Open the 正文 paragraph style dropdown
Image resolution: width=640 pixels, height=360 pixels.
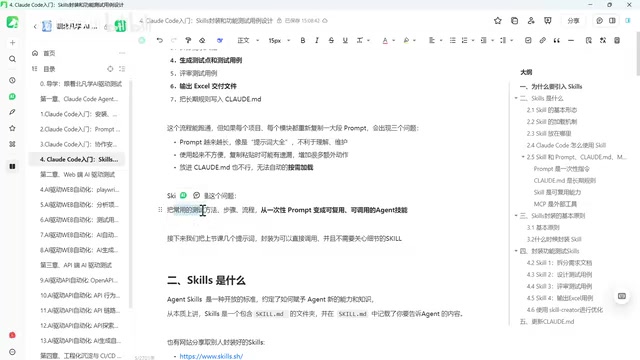(x=248, y=40)
